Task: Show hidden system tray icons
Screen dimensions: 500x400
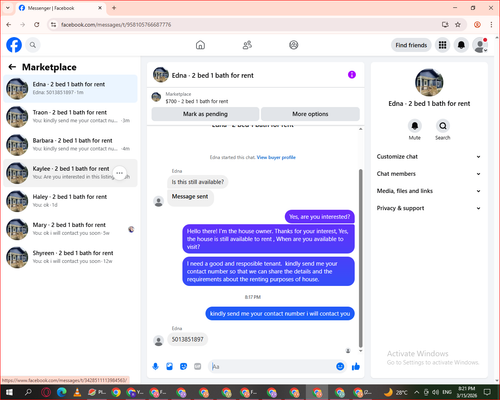Action: click(417, 392)
